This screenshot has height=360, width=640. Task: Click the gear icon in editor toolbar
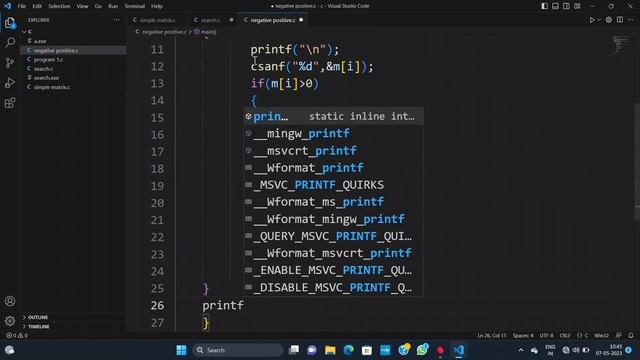point(609,20)
